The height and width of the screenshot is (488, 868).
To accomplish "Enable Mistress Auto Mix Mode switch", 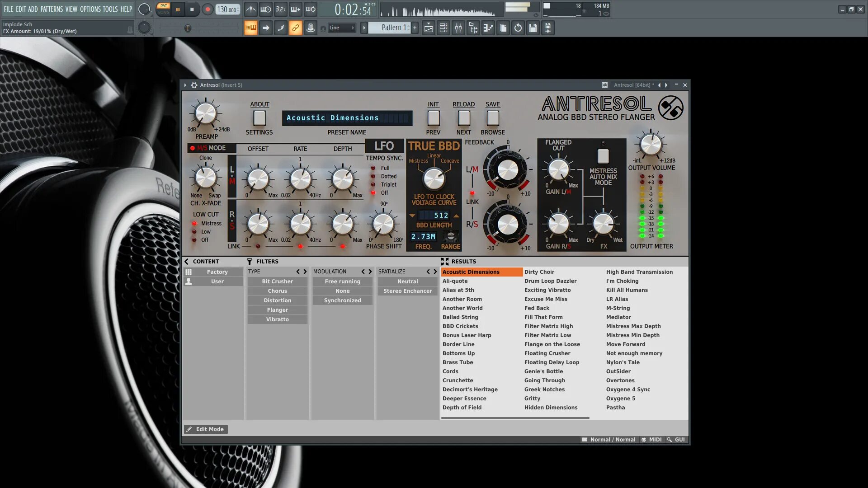I will click(x=603, y=156).
